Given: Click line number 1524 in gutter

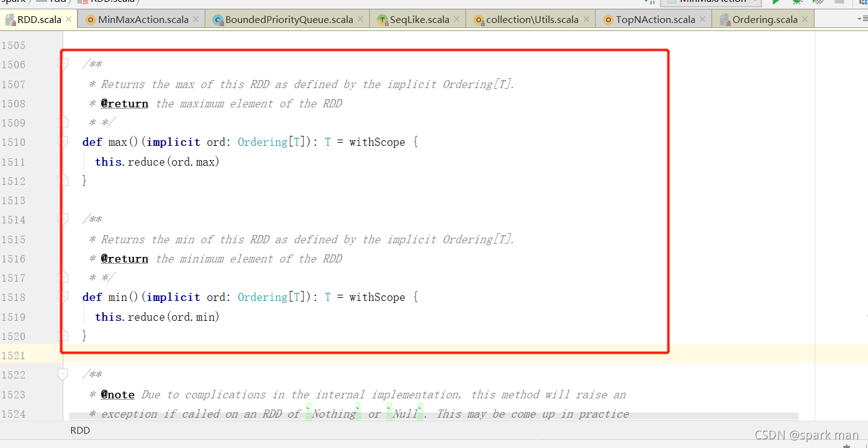Looking at the screenshot, I should coord(13,414).
